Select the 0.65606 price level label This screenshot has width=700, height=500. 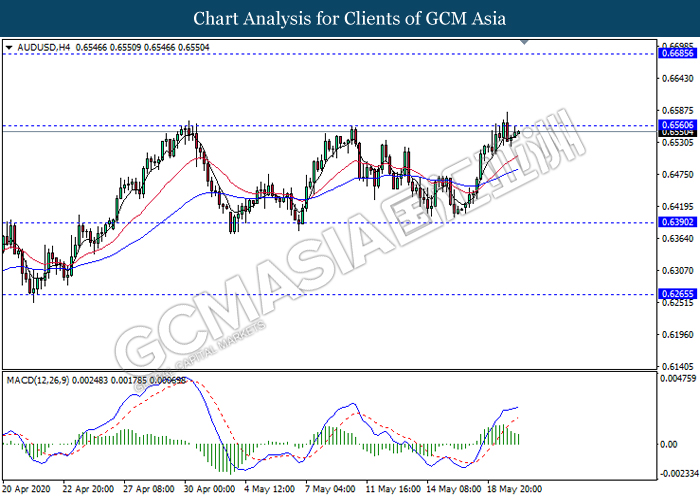coord(677,125)
